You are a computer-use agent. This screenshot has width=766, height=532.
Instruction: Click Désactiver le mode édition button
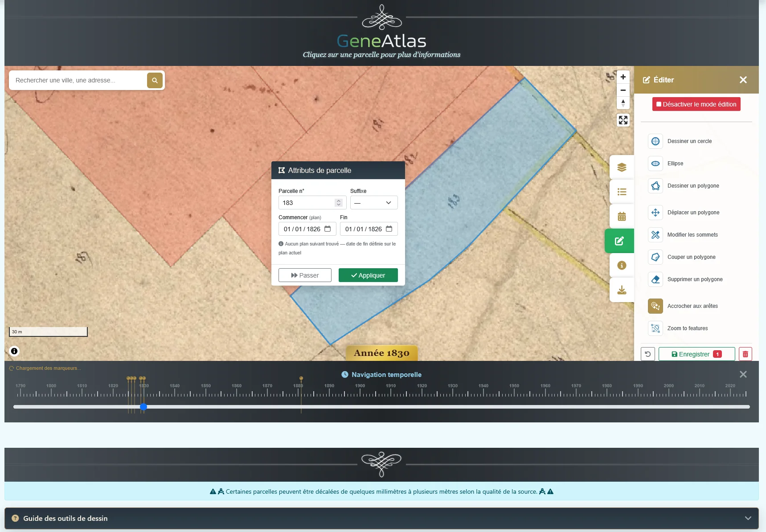pyautogui.click(x=696, y=104)
